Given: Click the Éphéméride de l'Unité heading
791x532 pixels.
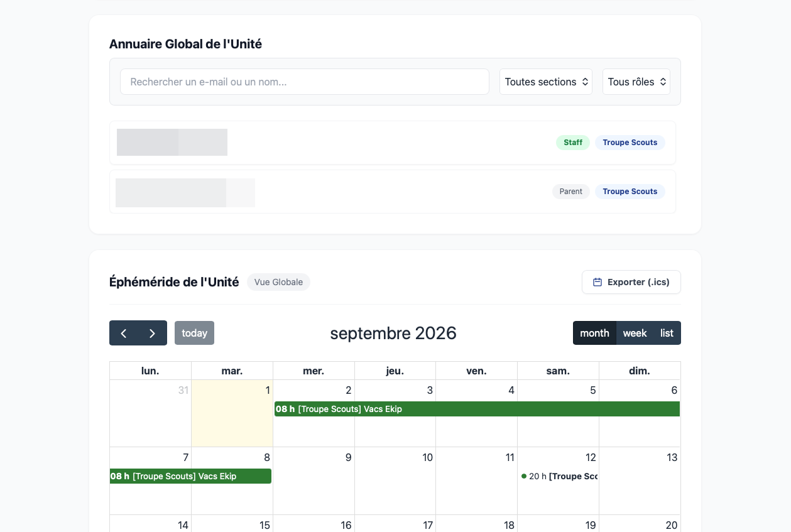Looking at the screenshot, I should pos(174,282).
